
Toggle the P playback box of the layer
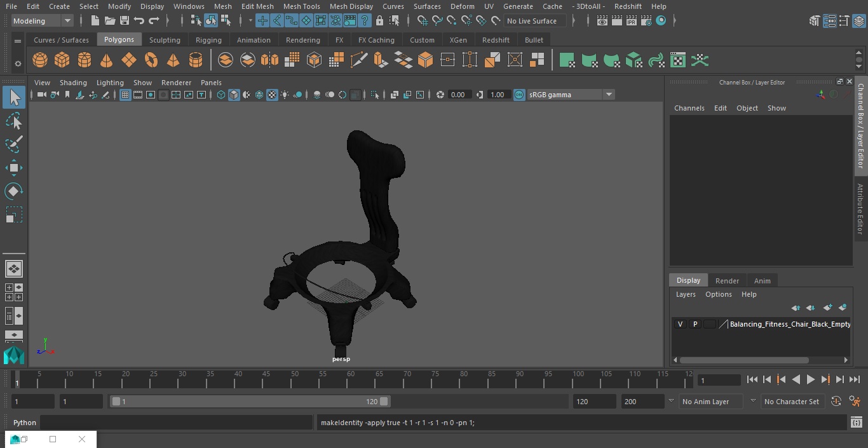pos(695,324)
